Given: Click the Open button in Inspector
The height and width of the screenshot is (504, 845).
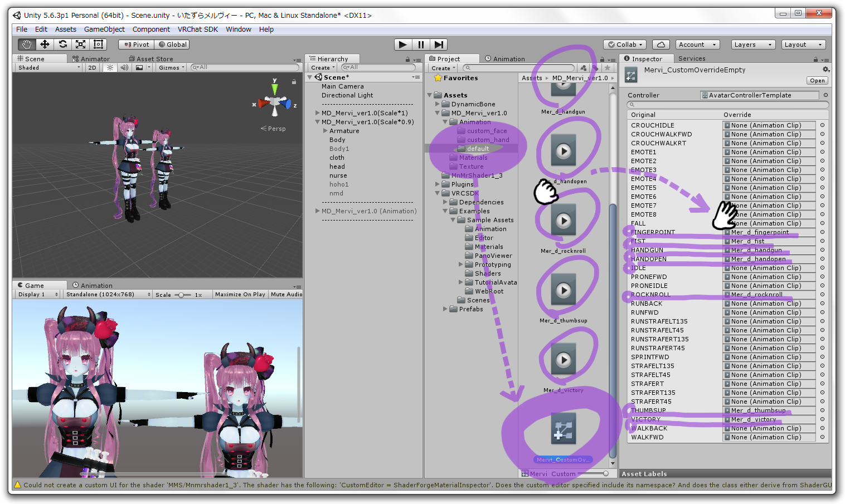Looking at the screenshot, I should pos(817,81).
